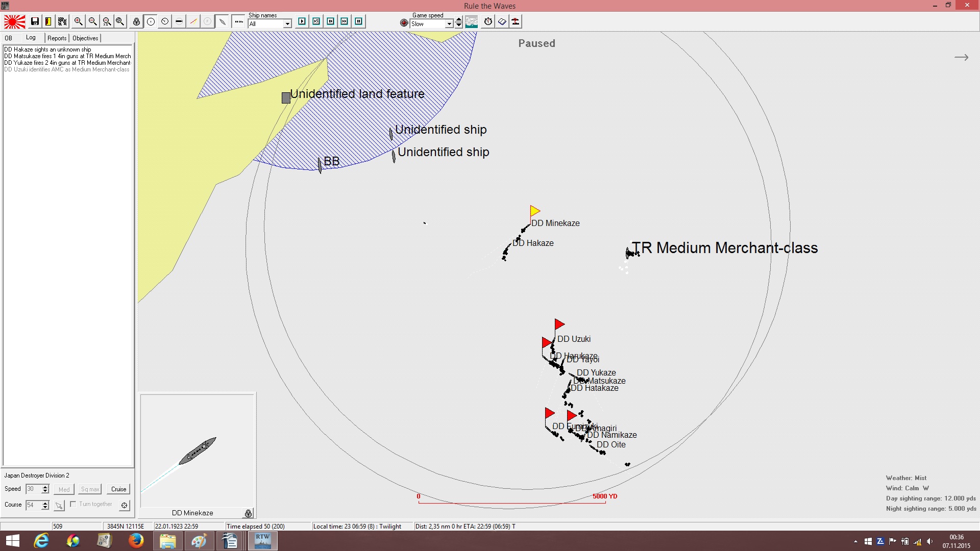980x551 pixels.
Task: Open Internet Explorer from the taskbar
Action: [41, 541]
